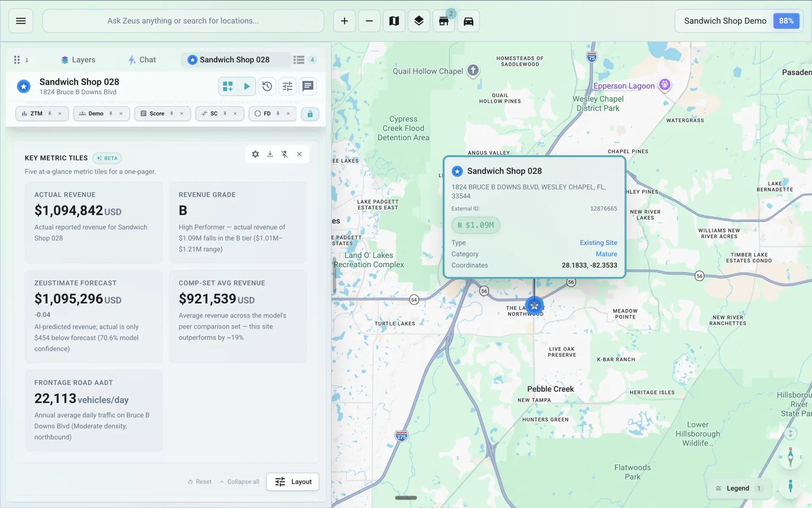The height and width of the screenshot is (508, 812).
Task: Click the Ask Zeus search field
Action: (x=183, y=21)
